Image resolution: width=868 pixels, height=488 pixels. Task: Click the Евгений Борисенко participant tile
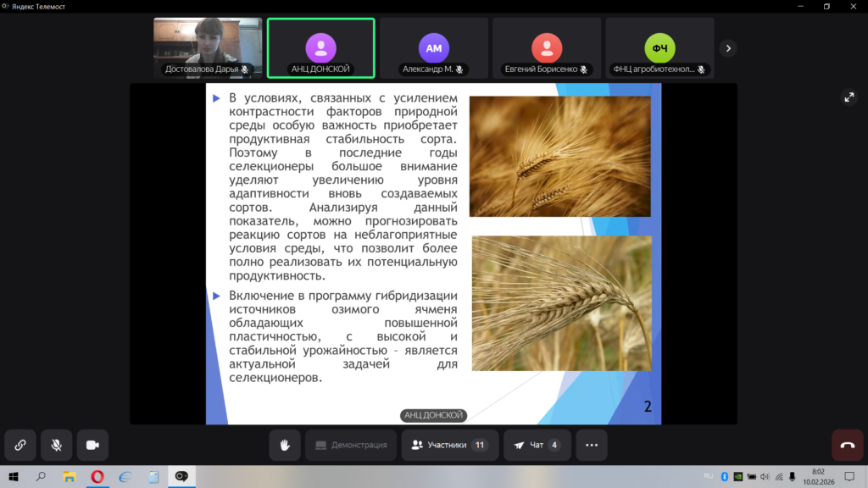point(546,48)
